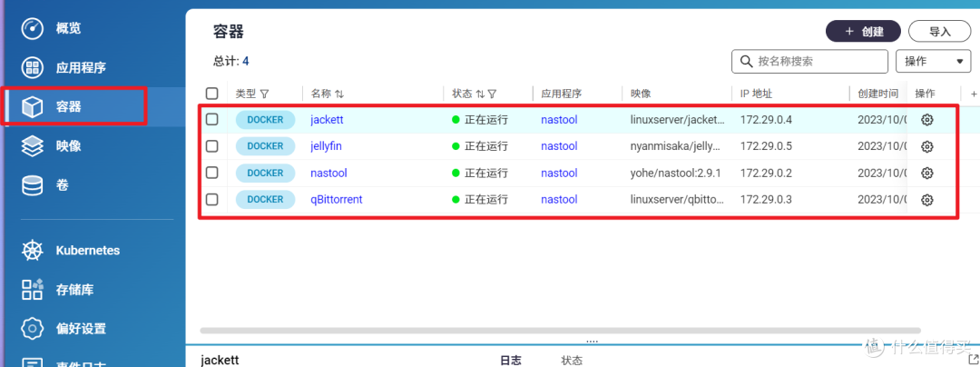Switch to the 日志 tab
This screenshot has width=980, height=367.
coord(511,361)
